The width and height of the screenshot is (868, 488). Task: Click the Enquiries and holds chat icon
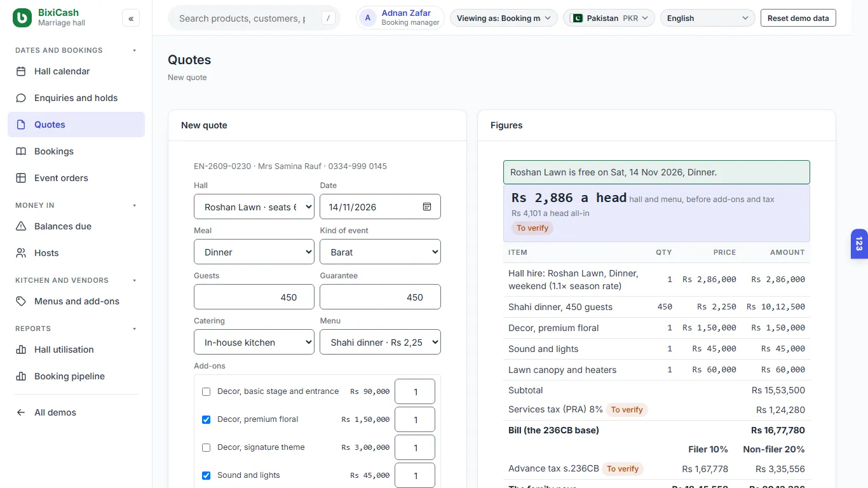pos(21,98)
